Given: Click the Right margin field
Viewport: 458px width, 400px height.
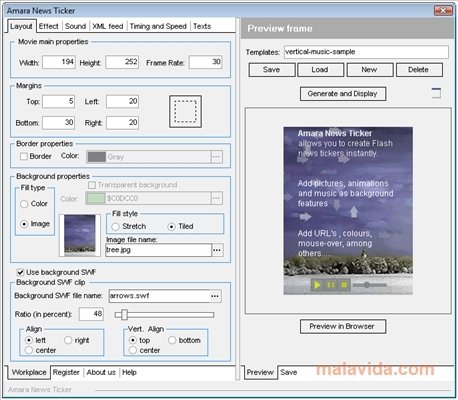Looking at the screenshot, I should (123, 123).
